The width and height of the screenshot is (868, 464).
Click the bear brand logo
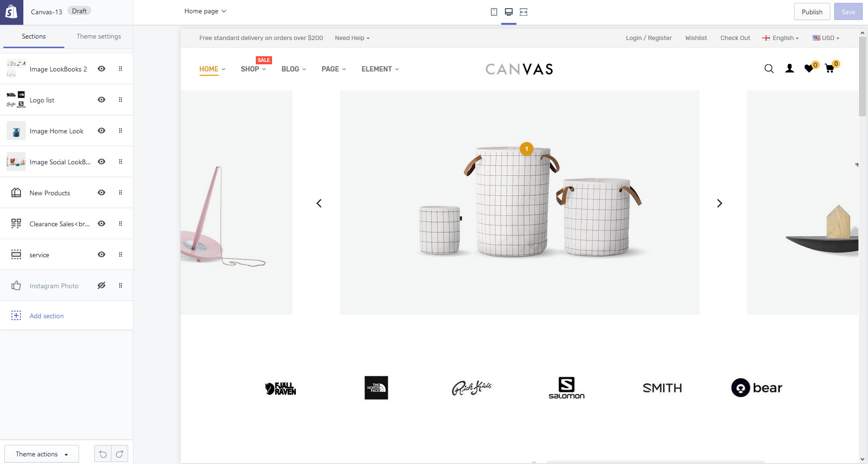(757, 388)
